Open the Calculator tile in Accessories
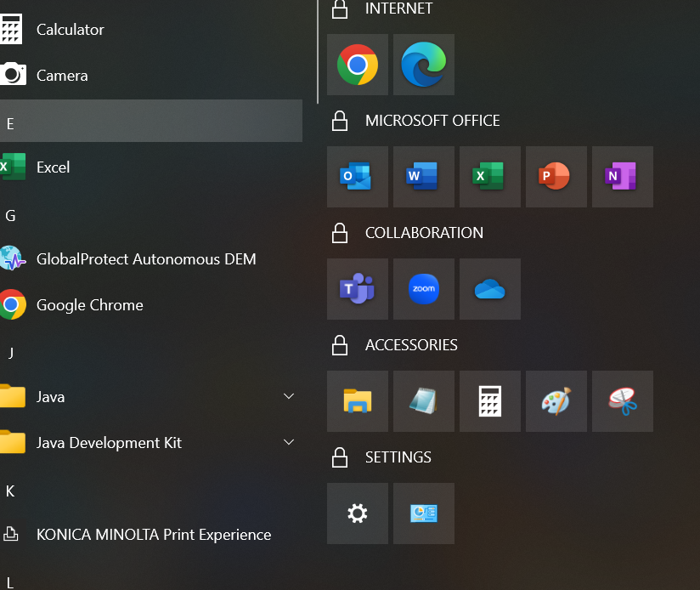The width and height of the screenshot is (700, 590). pos(489,401)
